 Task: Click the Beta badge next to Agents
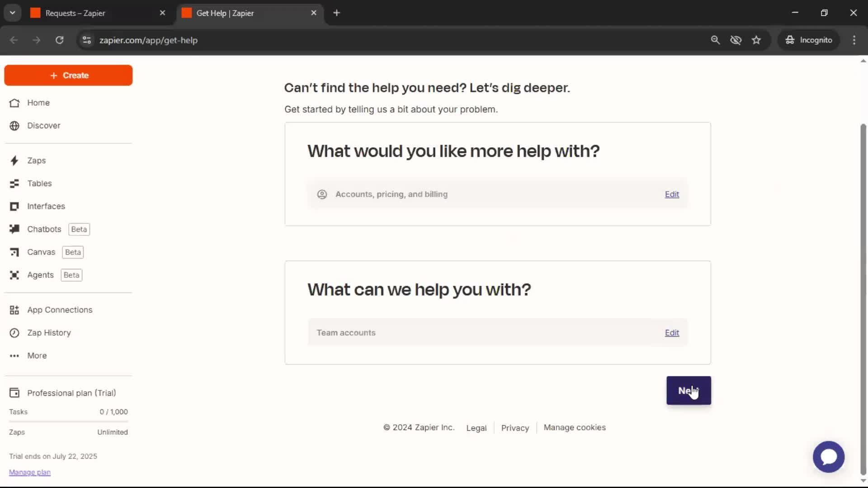tap(71, 275)
